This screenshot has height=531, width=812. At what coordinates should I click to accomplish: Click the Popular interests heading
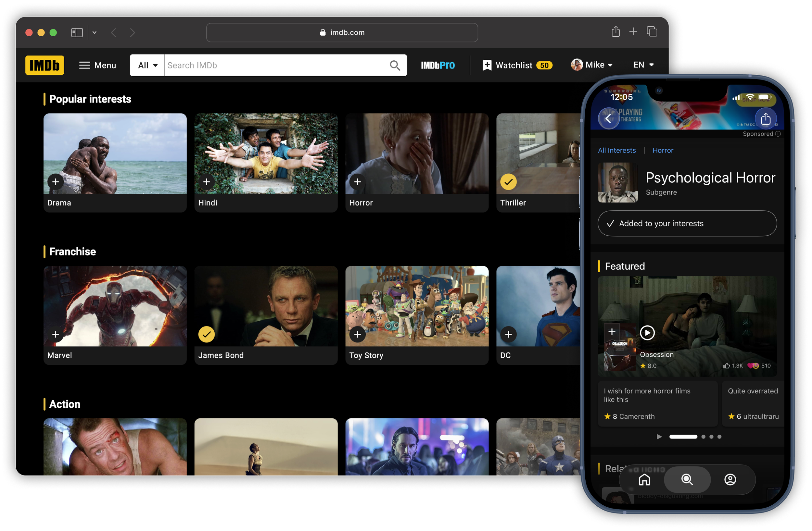90,99
